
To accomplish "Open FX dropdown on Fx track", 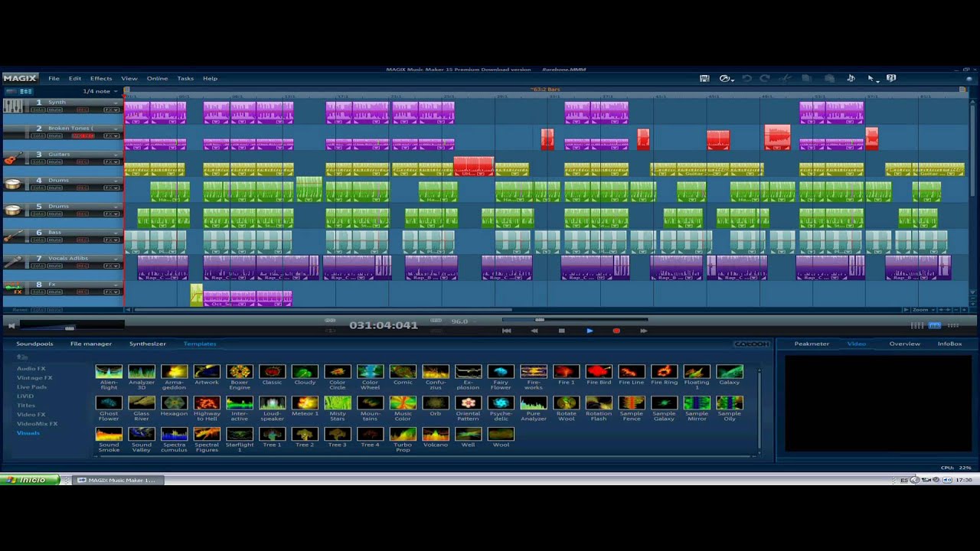I will 112,292.
